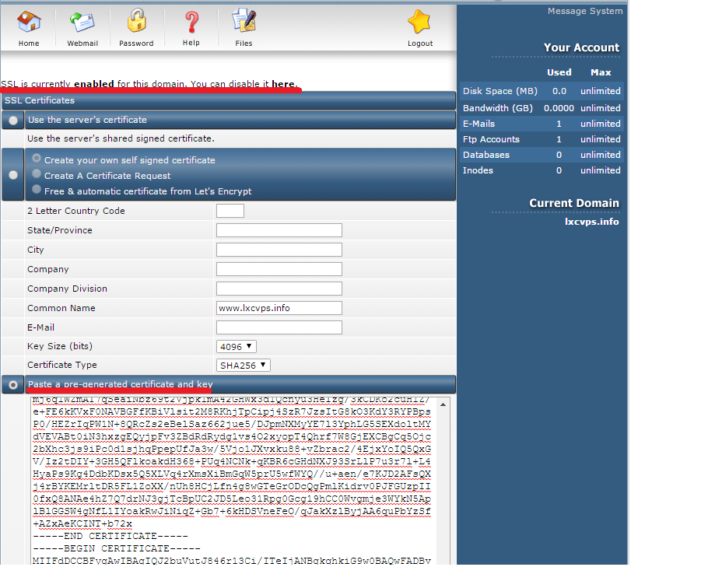Expand the Certificate Type SHA256 dropdown
708x588 pixels.
243,365
